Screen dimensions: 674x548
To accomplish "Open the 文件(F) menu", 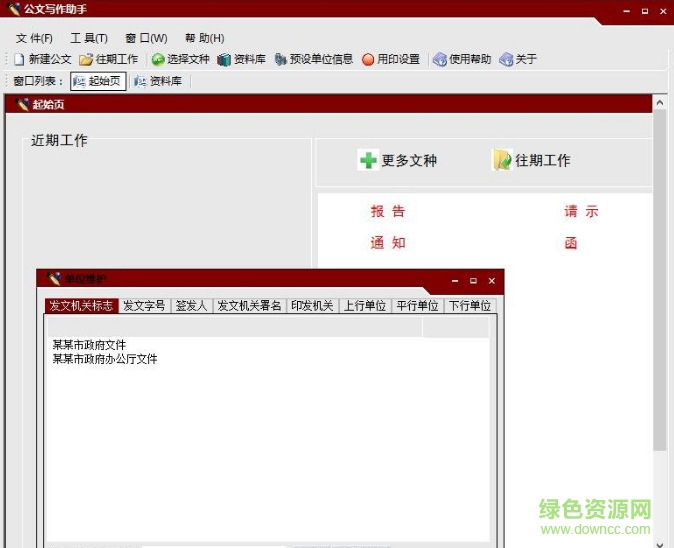I will point(34,38).
